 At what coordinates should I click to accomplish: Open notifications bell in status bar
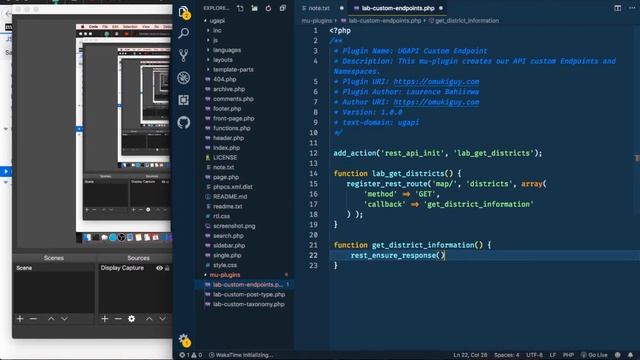631,355
